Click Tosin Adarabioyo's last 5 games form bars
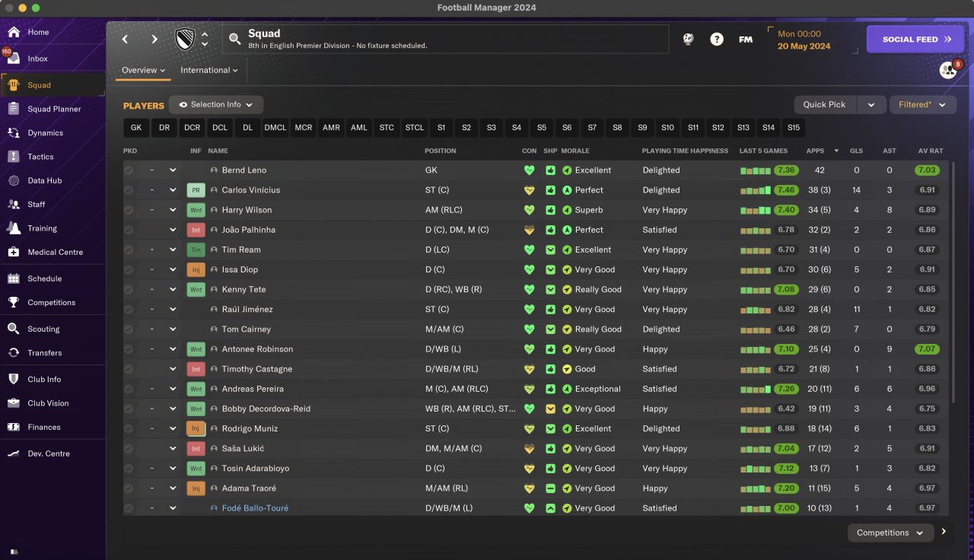 (756, 469)
